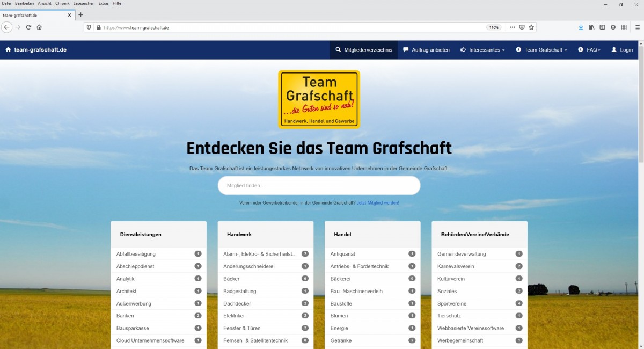This screenshot has height=349, width=644.
Task: Open the Hilfe menu
Action: [117, 3]
